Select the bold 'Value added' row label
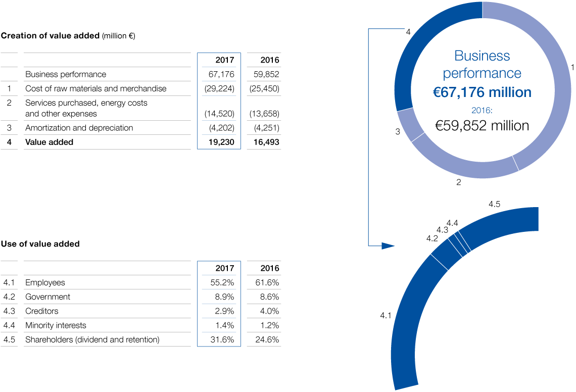Image resolution: width=576 pixels, height=392 pixels. tap(49, 142)
